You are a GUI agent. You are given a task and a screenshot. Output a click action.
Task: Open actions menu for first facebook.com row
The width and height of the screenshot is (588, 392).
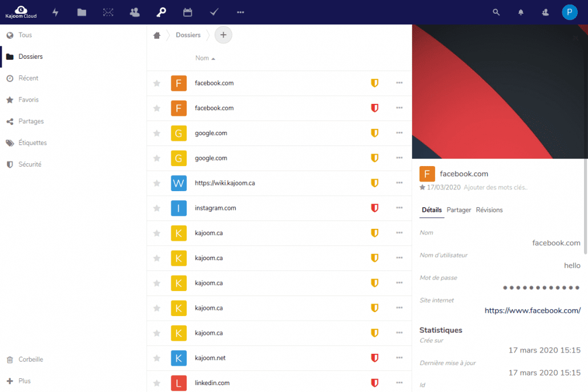click(399, 83)
